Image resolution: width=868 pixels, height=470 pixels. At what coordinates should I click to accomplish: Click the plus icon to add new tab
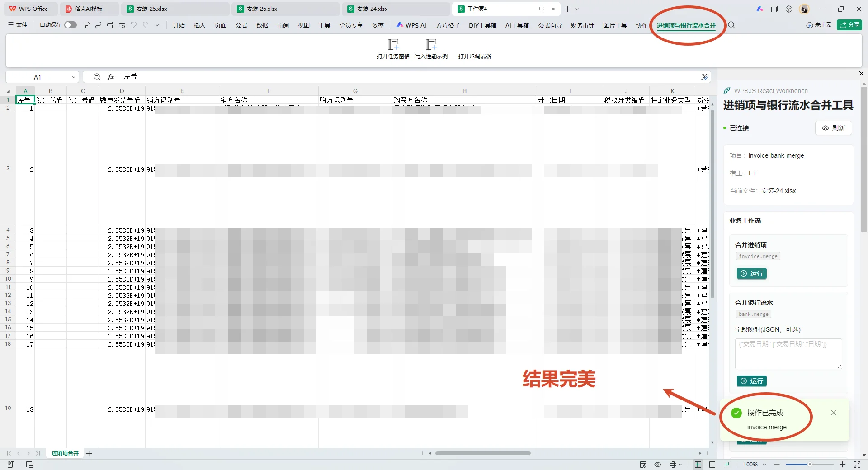(x=567, y=9)
